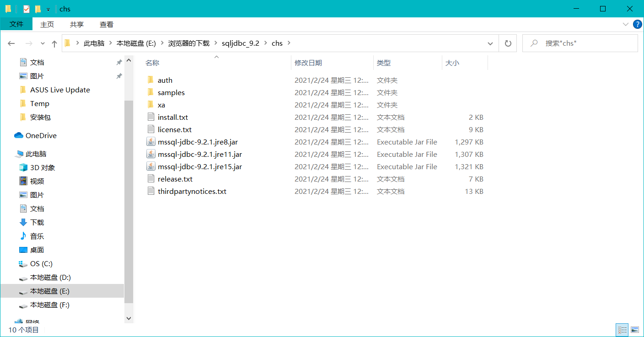Navigate to sqljdbc_9.2 breadcrumb
This screenshot has width=644, height=337.
point(241,43)
